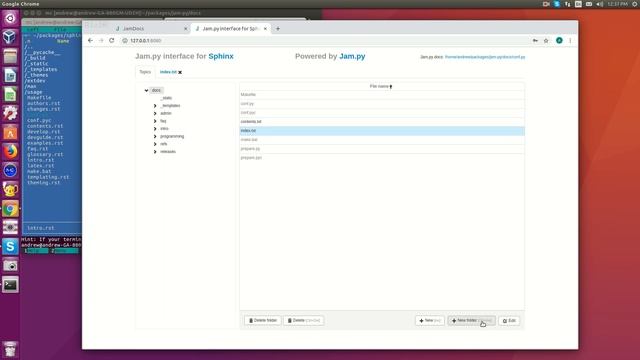Select glossary.rst in the terminal window
Viewport: 640px width, 360px height.
click(x=45, y=154)
